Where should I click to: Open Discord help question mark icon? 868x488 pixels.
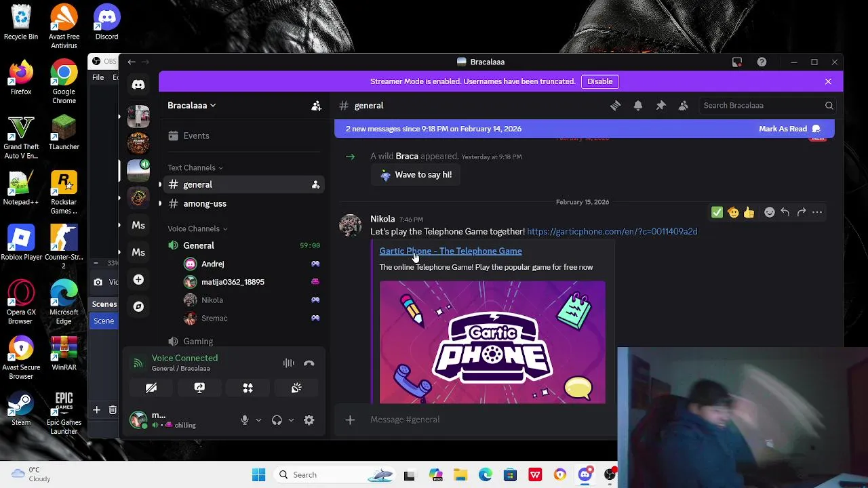point(762,62)
